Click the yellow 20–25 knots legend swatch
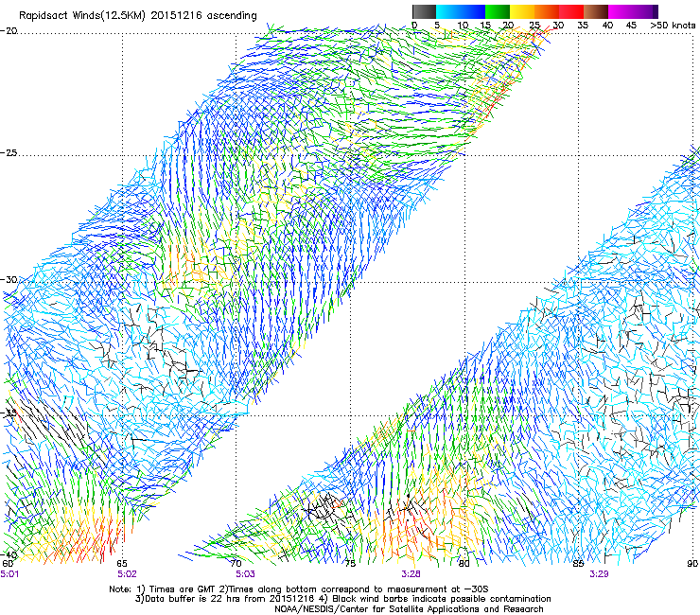700x615 pixels. [522, 11]
